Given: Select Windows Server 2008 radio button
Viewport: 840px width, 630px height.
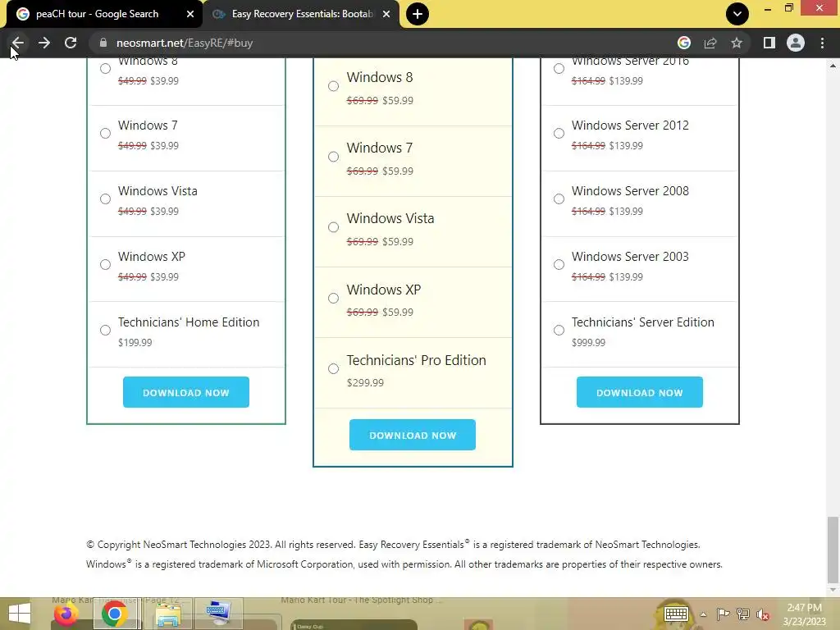Looking at the screenshot, I should [x=559, y=199].
